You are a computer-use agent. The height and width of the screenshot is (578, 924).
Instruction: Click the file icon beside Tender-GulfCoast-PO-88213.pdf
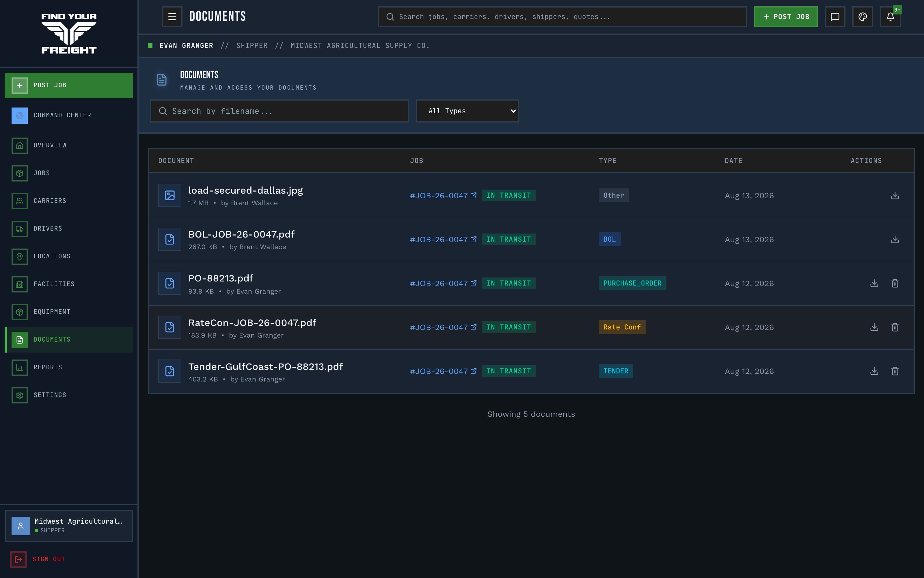coord(169,371)
